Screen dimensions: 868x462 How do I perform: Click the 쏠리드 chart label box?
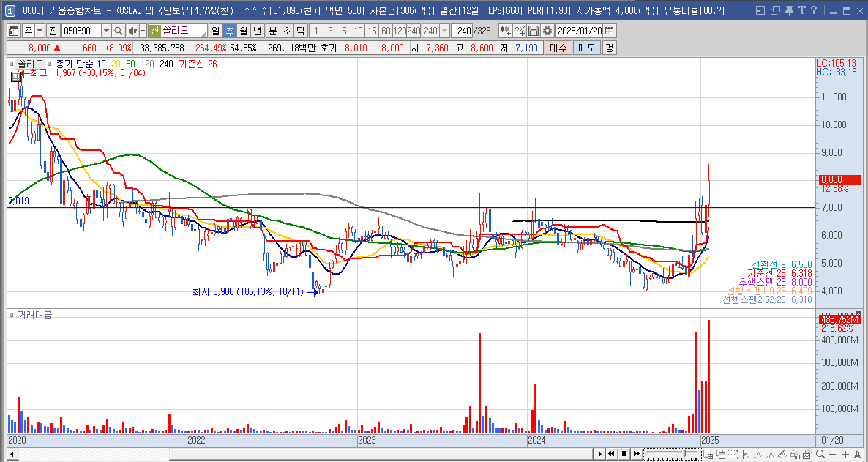pos(30,64)
